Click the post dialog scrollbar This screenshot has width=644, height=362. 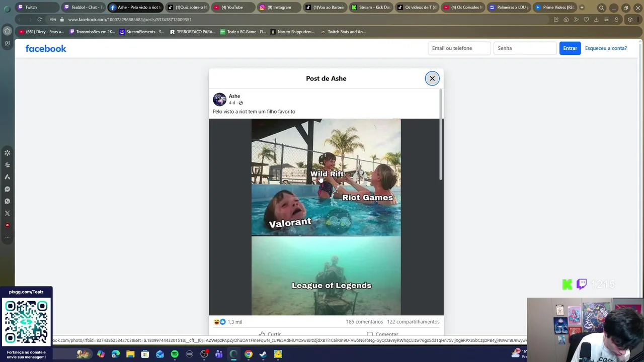coord(441,135)
